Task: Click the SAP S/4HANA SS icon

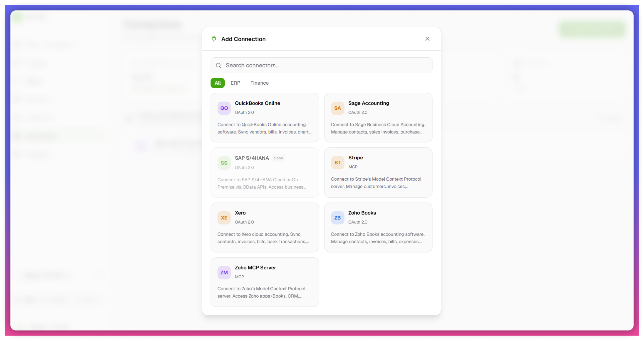Action: (x=224, y=163)
